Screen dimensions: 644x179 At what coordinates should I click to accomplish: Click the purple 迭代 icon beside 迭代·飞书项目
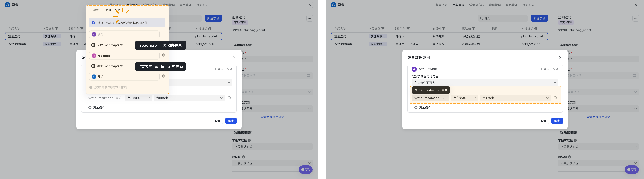[x=414, y=69]
